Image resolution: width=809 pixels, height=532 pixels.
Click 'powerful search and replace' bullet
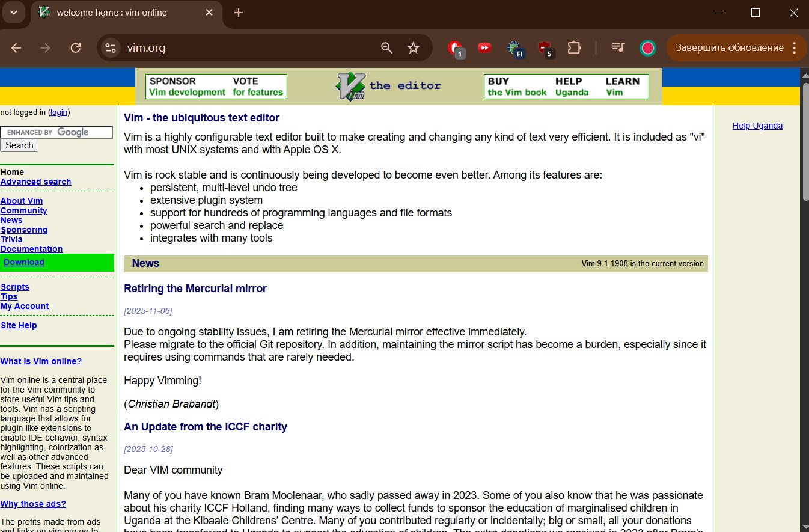(217, 225)
